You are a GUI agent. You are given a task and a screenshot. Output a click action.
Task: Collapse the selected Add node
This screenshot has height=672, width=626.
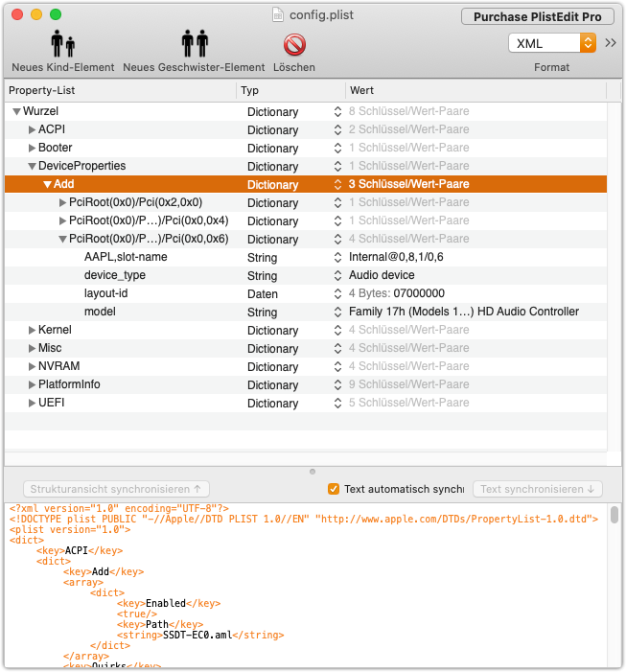click(x=48, y=185)
